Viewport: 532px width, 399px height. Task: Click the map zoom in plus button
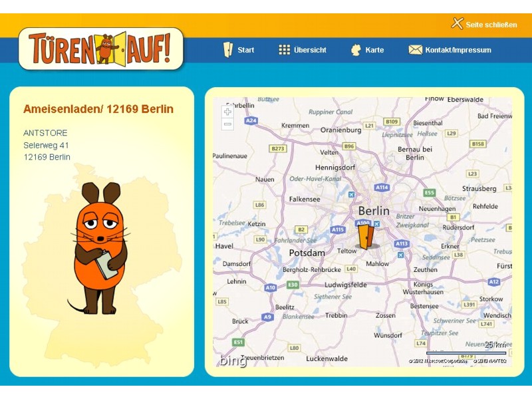[227, 112]
